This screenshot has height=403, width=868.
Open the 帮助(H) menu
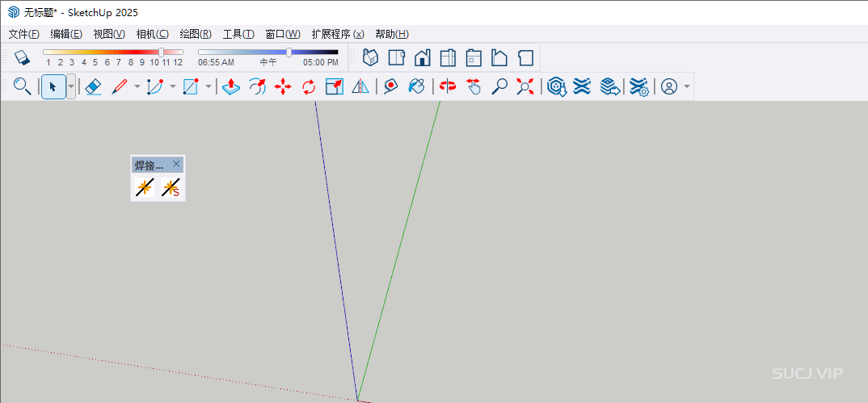[392, 34]
